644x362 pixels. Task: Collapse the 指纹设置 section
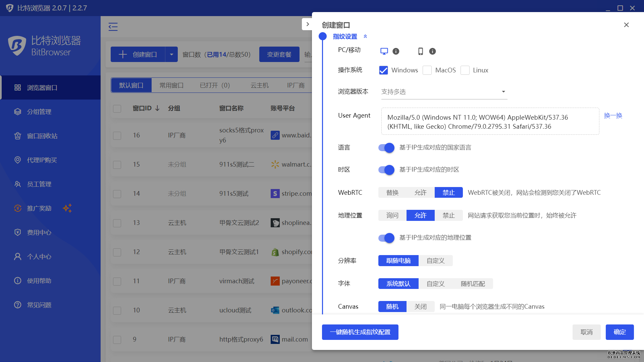point(365,37)
